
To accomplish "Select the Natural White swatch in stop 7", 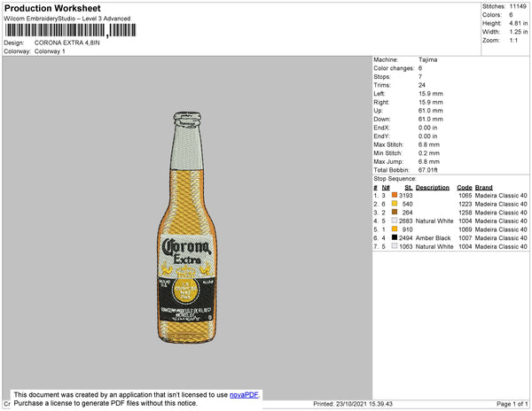I will [395, 246].
